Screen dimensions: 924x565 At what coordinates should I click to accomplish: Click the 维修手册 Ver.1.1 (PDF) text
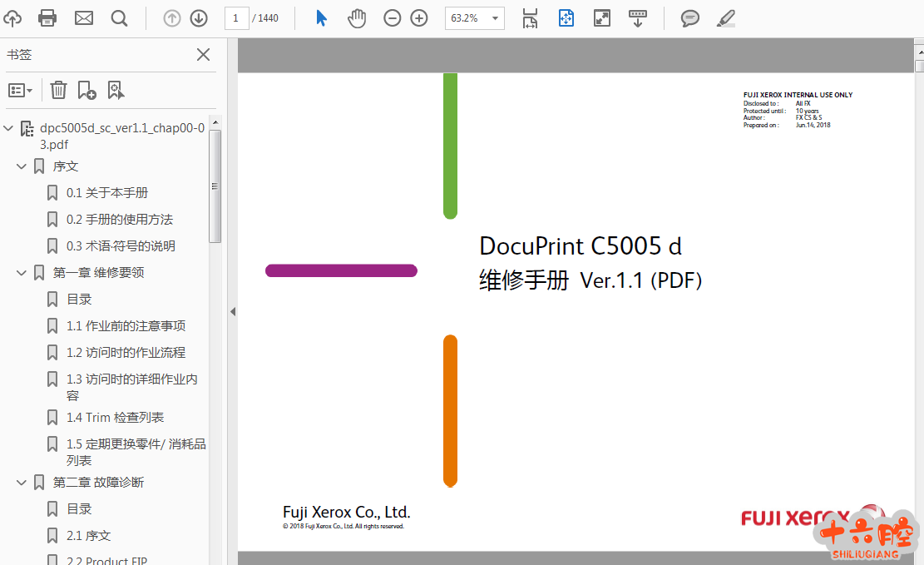(590, 280)
